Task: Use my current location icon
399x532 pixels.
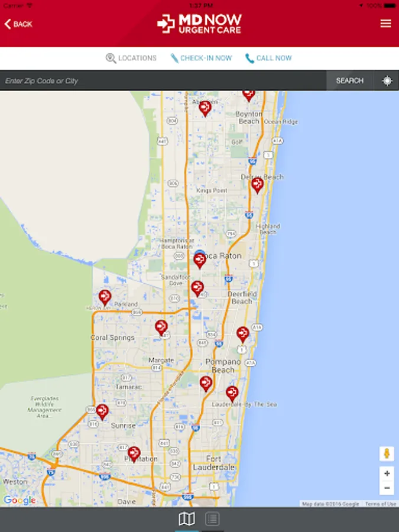Action: coord(387,81)
